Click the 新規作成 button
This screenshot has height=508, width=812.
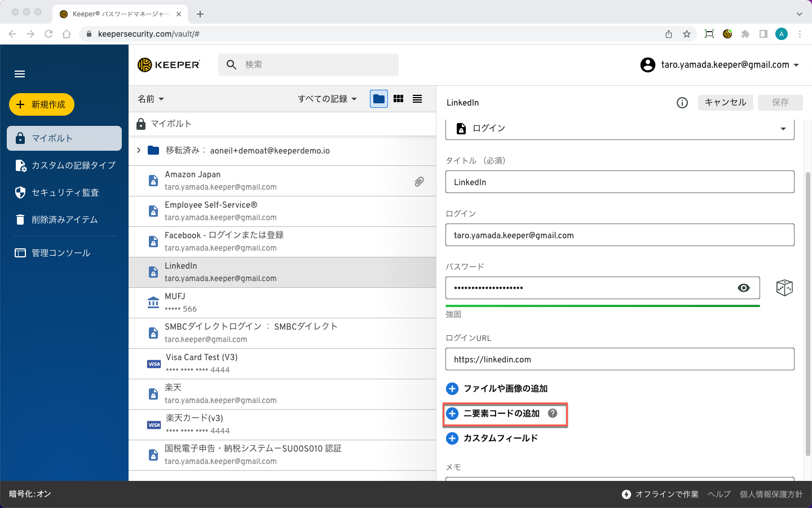[x=42, y=104]
